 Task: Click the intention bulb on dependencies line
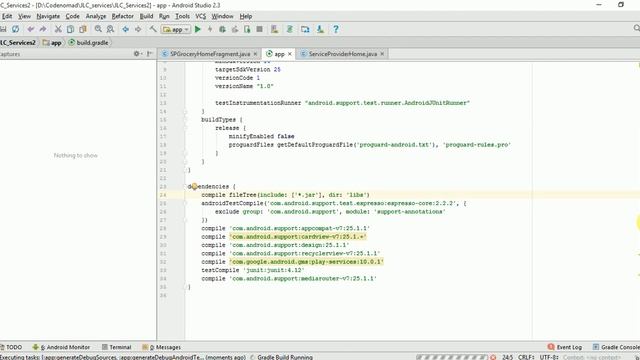pyautogui.click(x=194, y=186)
